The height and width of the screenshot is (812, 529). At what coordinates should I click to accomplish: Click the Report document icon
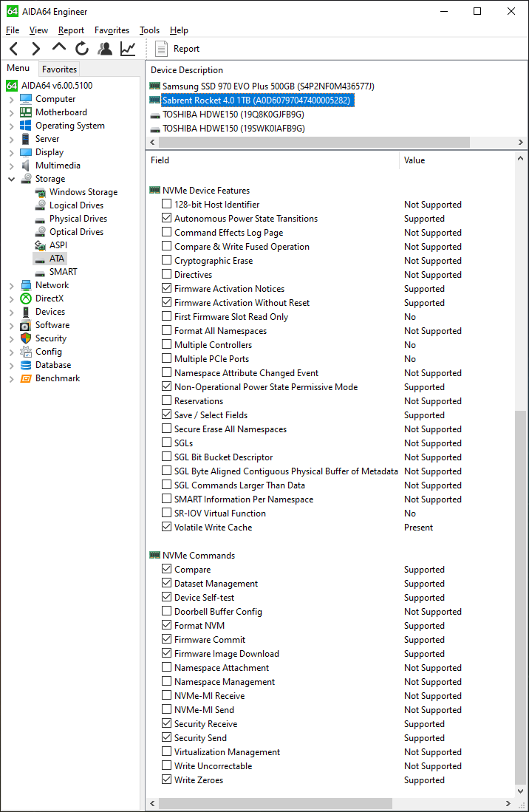click(x=162, y=49)
